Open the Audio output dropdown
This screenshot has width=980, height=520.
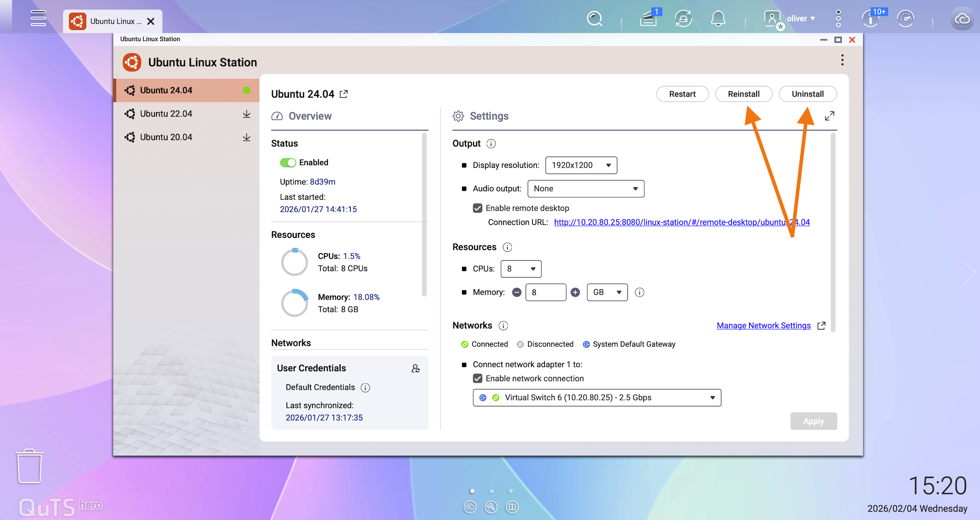[x=586, y=188]
